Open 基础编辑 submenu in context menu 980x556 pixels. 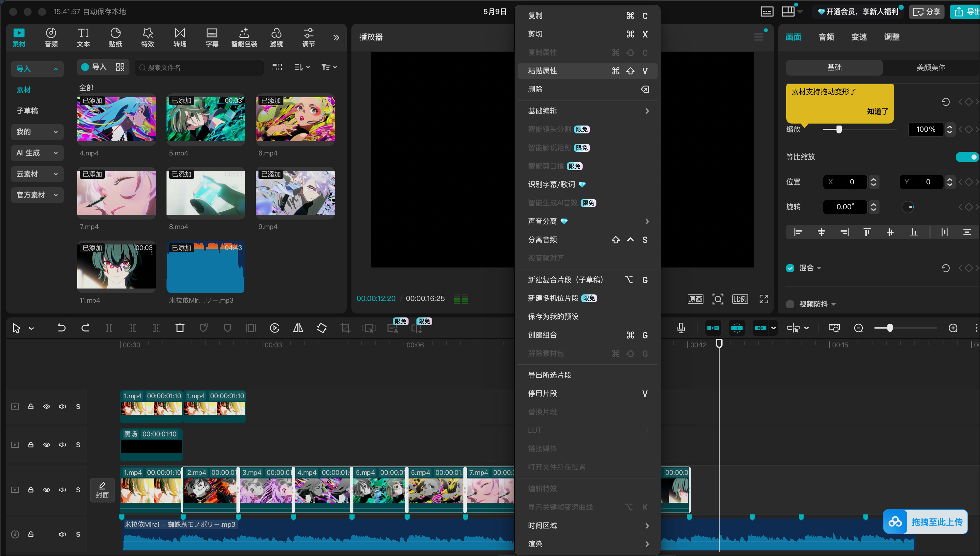(587, 111)
